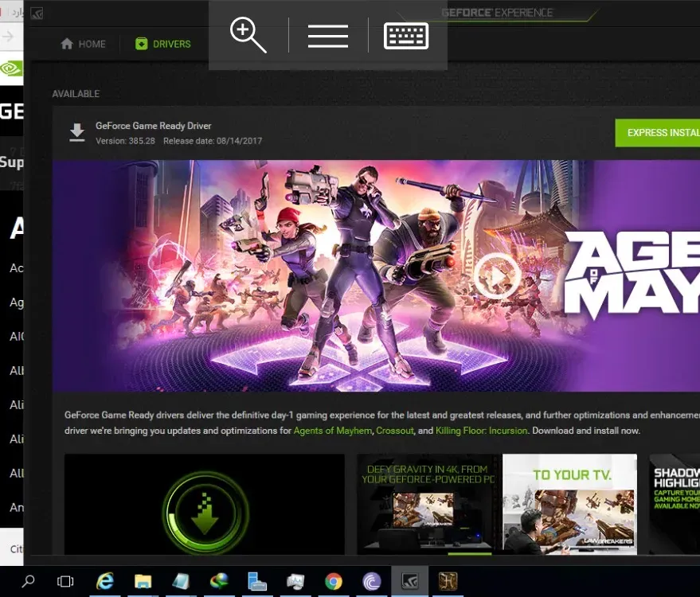Open the hamburger menu in the overlay bar
Screen dimensions: 700x597
pos(328,36)
